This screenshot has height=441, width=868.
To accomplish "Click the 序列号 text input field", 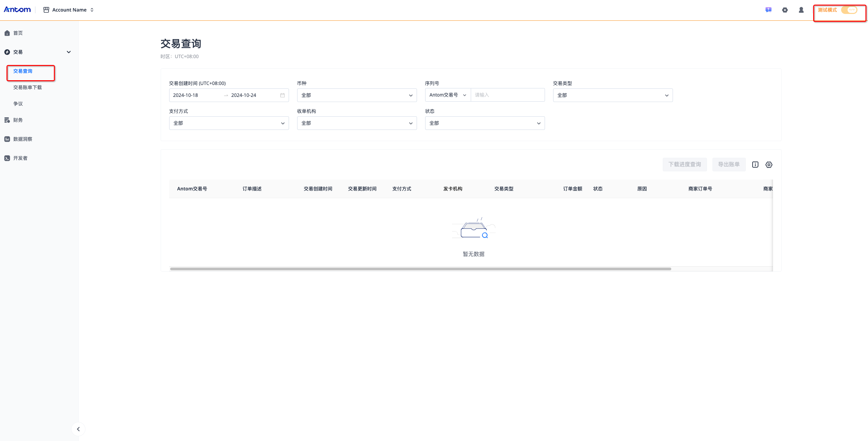I will coord(507,95).
